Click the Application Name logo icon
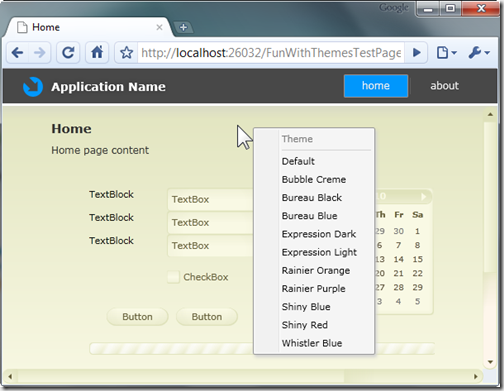 (33, 87)
